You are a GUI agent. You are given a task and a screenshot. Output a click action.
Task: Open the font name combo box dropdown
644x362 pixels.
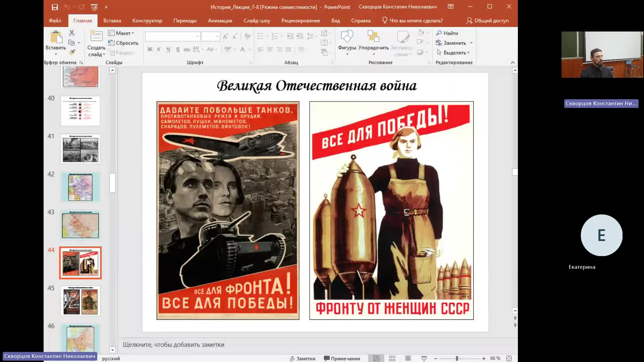[x=198, y=36]
